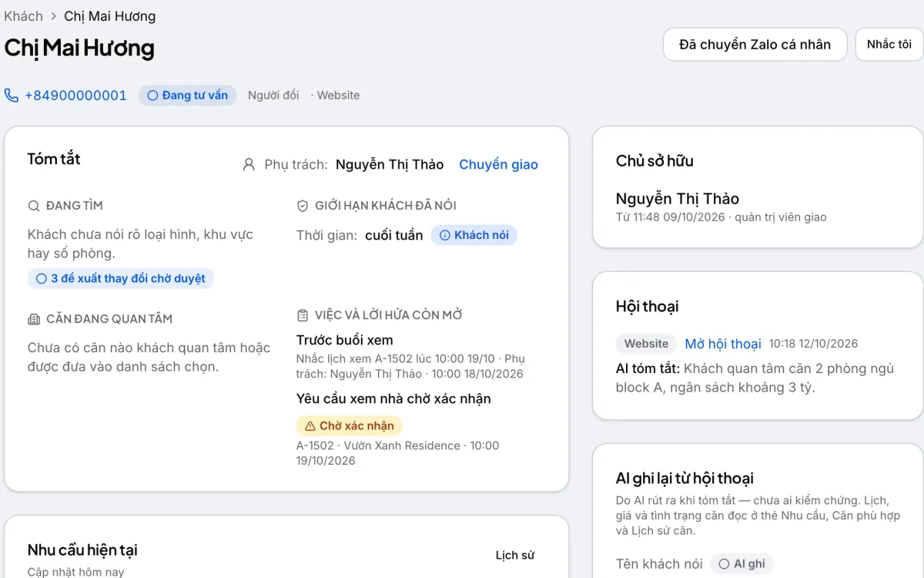Click the Đã chuyển Zalo cá nhân button
The width and height of the screenshot is (924, 578).
(755, 45)
